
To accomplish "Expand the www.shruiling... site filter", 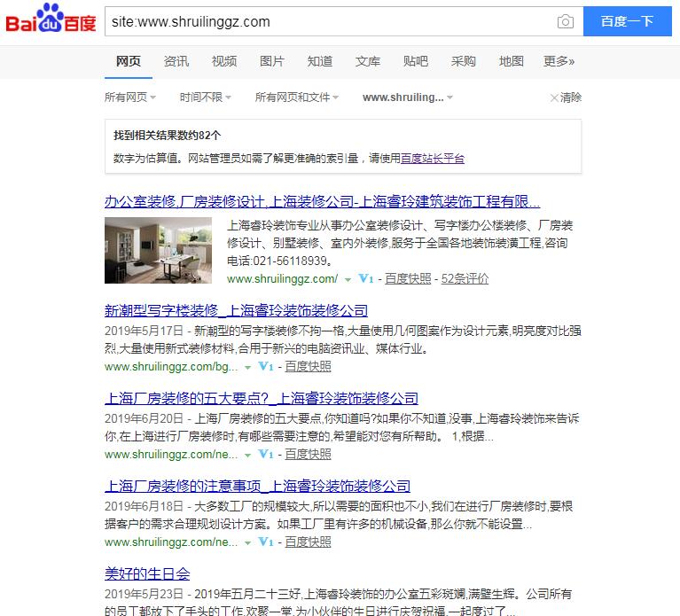I will click(408, 97).
